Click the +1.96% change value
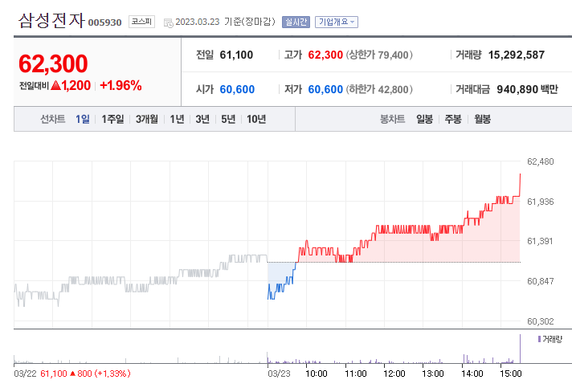The height and width of the screenshot is (392, 572). click(x=121, y=86)
